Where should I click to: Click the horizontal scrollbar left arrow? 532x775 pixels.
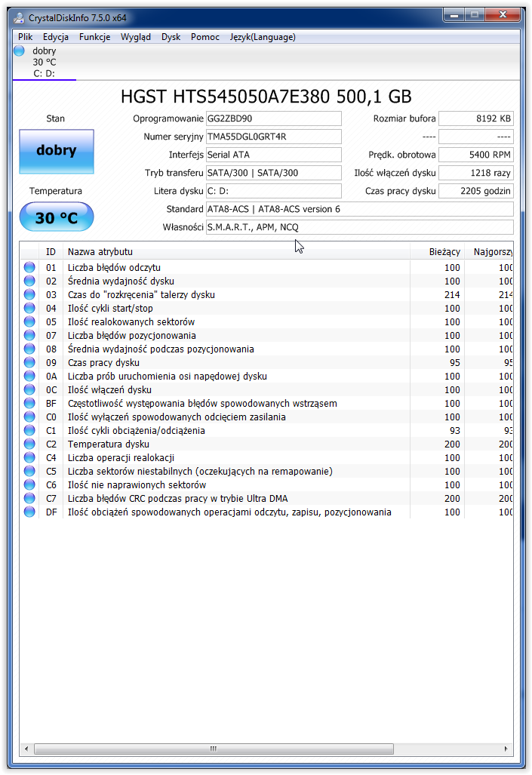26,749
